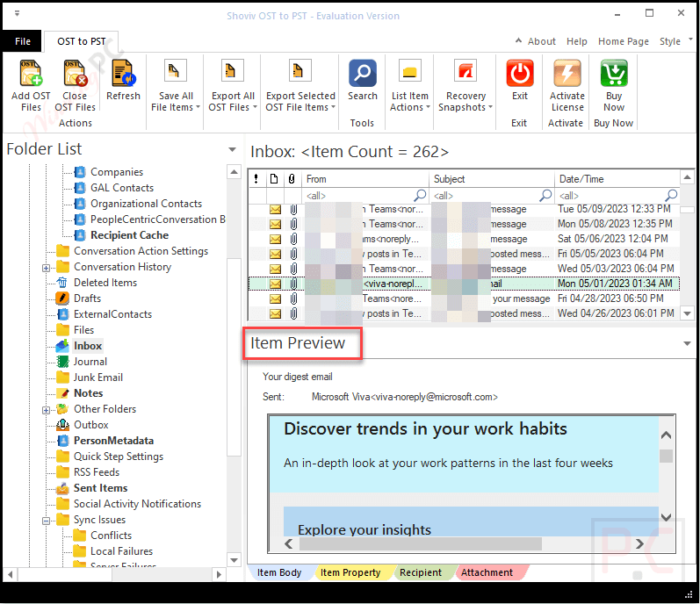
Task: Launch the Search tool
Action: click(x=363, y=80)
